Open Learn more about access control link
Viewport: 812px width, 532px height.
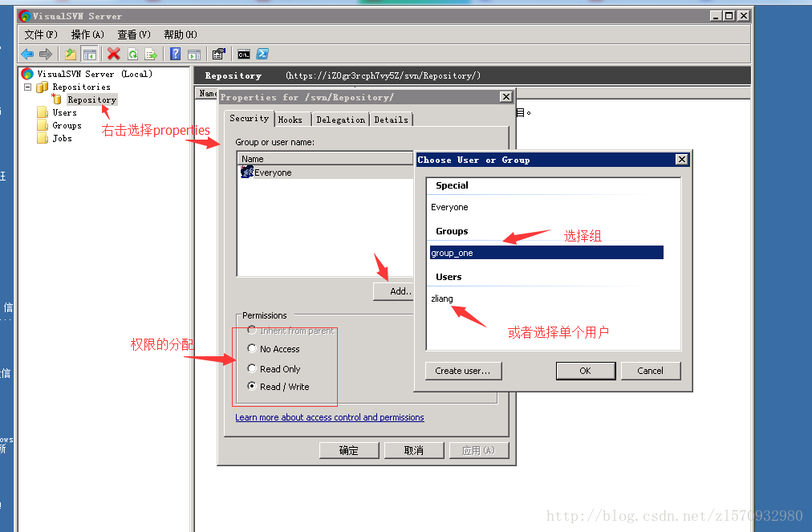pyautogui.click(x=329, y=417)
